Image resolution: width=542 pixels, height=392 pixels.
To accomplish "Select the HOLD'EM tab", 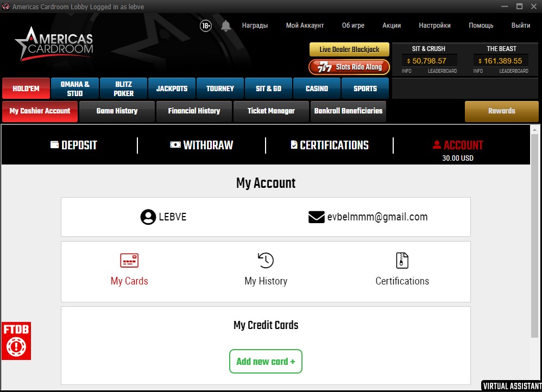I will [x=26, y=88].
